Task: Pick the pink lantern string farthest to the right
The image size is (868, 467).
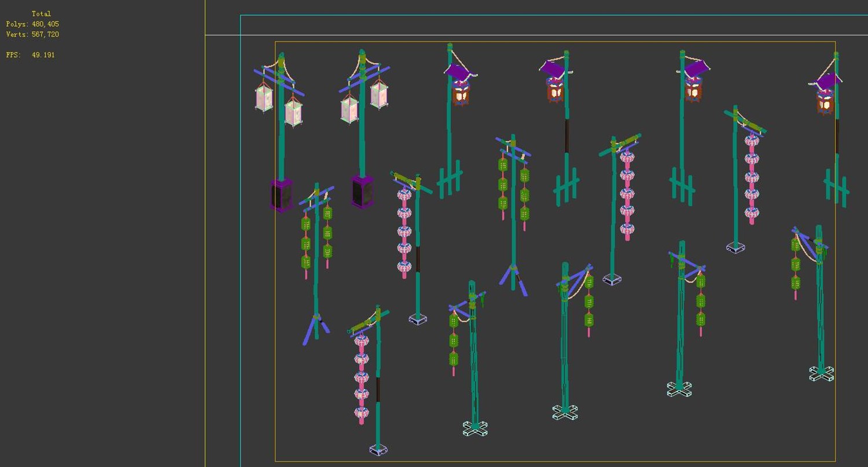Action: [x=752, y=179]
